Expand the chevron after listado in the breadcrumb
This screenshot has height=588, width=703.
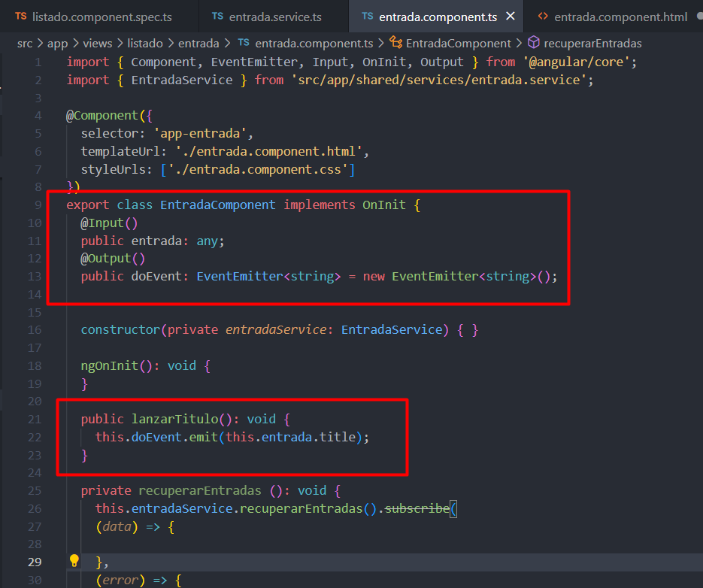(171, 44)
